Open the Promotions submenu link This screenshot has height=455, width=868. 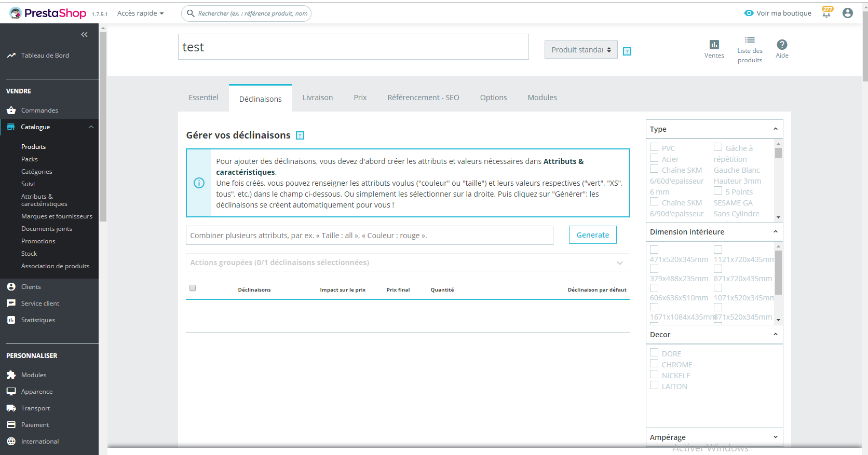(38, 241)
